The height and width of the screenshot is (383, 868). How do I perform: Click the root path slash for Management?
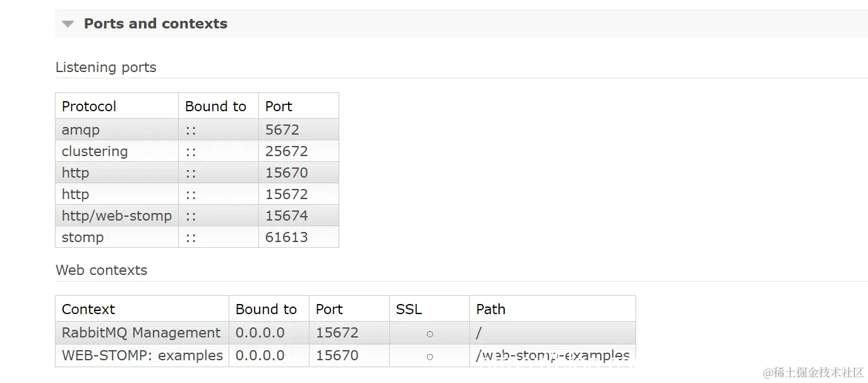click(479, 332)
